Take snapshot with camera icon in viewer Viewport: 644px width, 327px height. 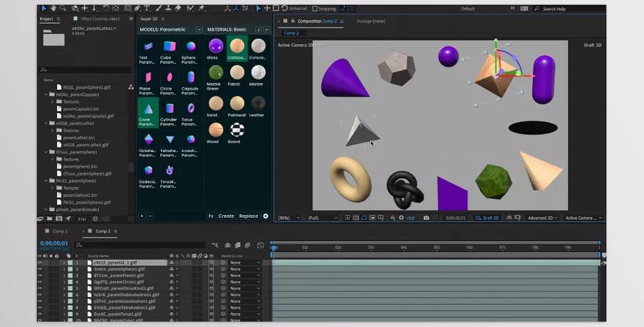point(426,218)
